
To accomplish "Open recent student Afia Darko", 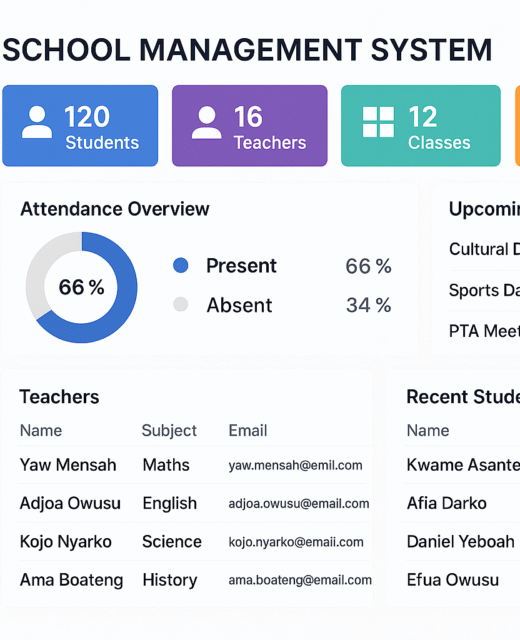I will pos(447,503).
